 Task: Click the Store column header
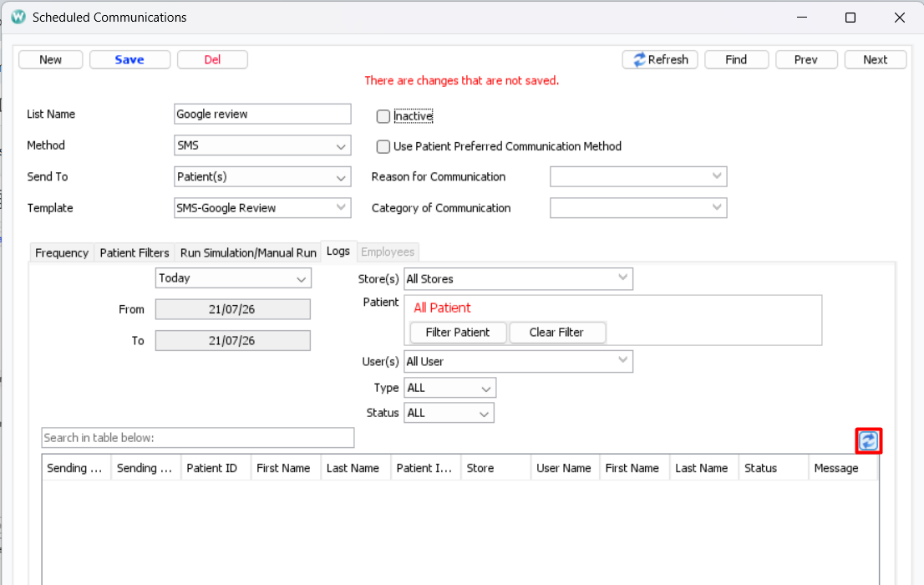point(495,468)
